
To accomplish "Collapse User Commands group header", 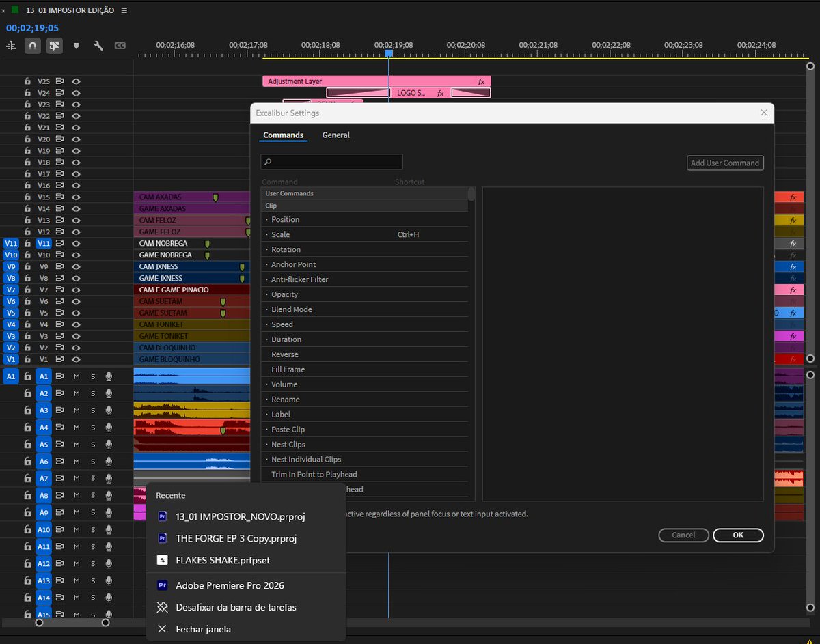I will [364, 193].
